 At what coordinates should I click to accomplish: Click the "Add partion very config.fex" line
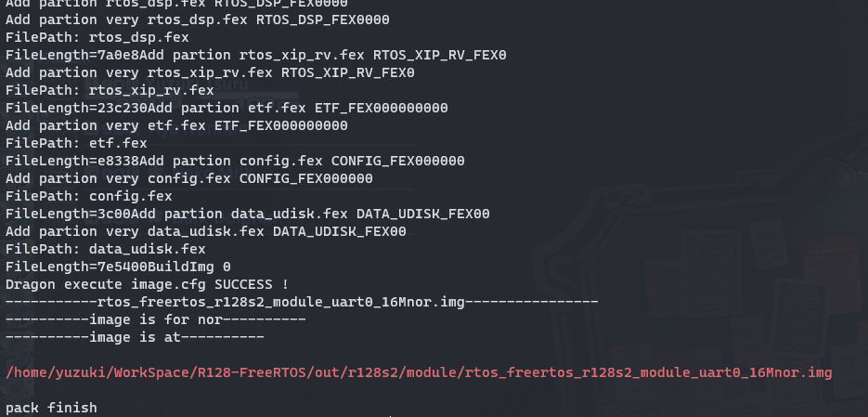point(188,178)
